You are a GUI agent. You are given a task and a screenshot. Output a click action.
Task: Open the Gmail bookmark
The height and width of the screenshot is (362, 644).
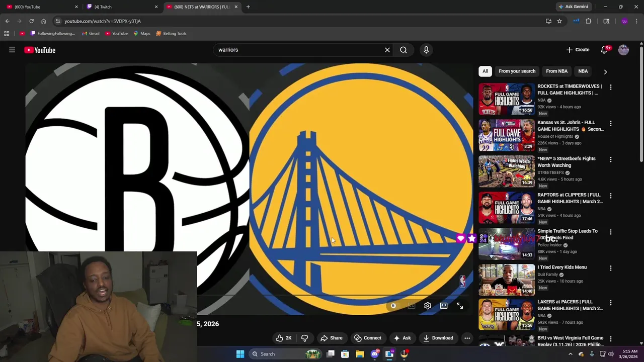(91, 33)
